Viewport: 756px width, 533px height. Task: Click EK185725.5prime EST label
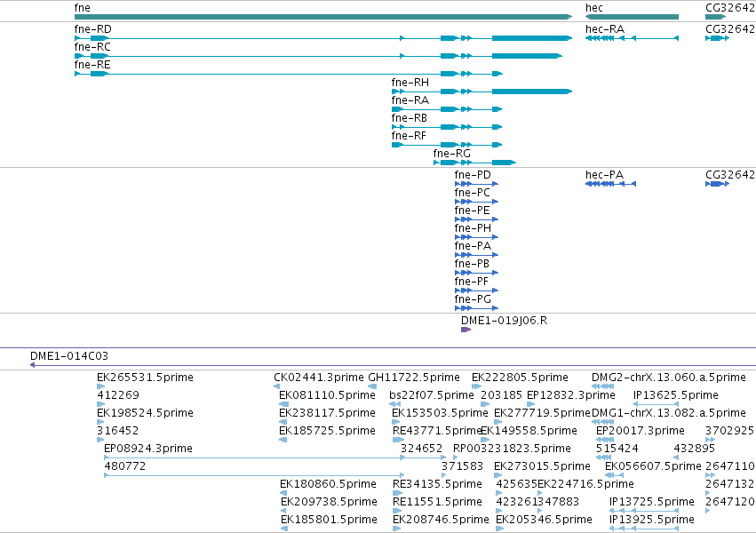coord(328,431)
